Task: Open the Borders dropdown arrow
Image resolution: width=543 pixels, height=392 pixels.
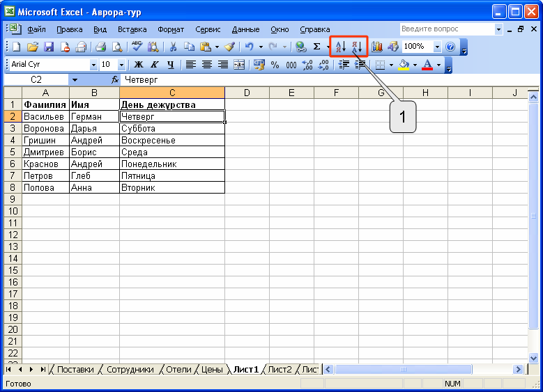Action: [391, 65]
